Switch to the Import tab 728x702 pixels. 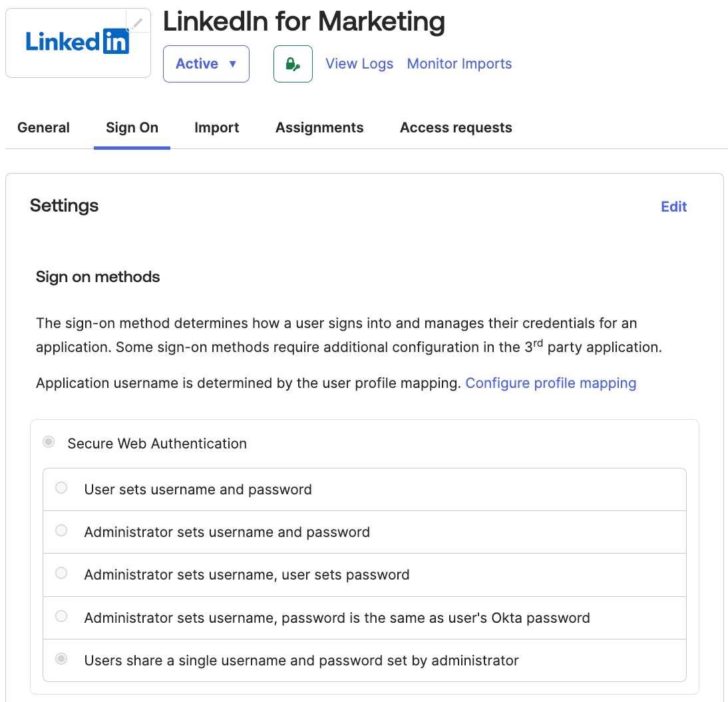pos(217,127)
